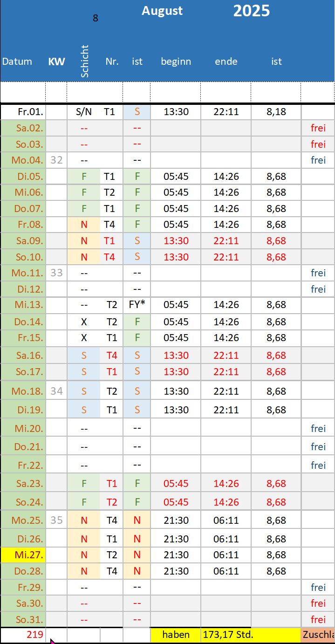Click the calendar week "32" cell
Screen dimensions: 335x644
(x=56, y=160)
